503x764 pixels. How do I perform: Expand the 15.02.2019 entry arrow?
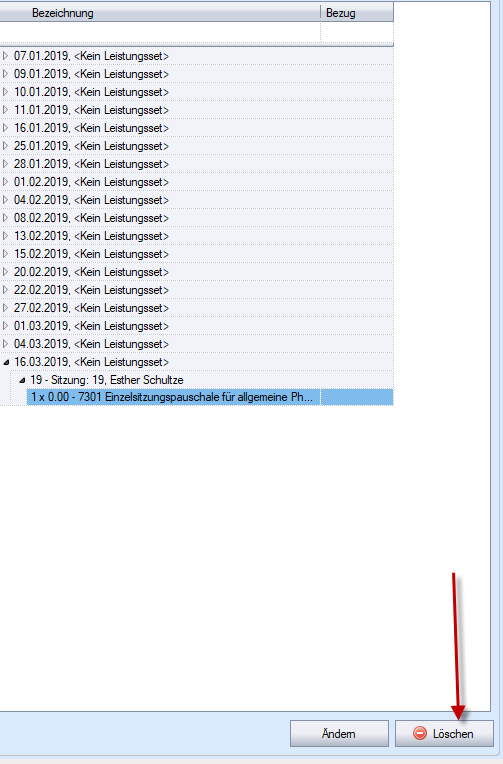5,254
